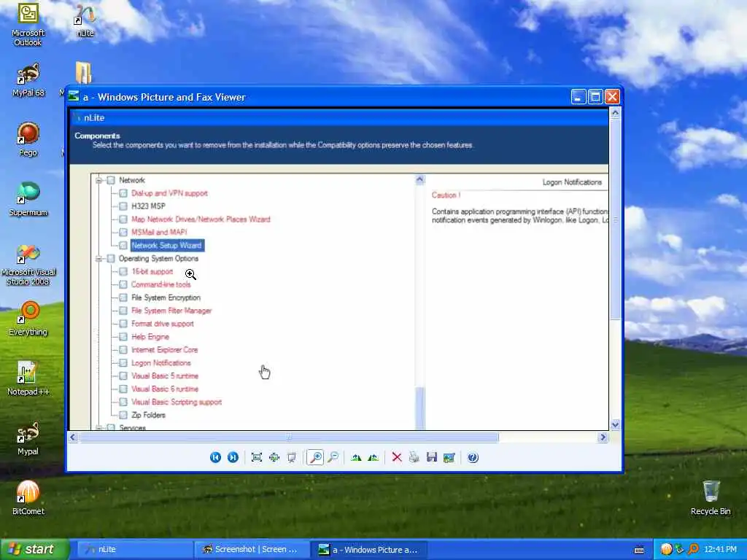Click the network connection tray icon
Viewport: 747px width, 560px height.
tap(680, 550)
